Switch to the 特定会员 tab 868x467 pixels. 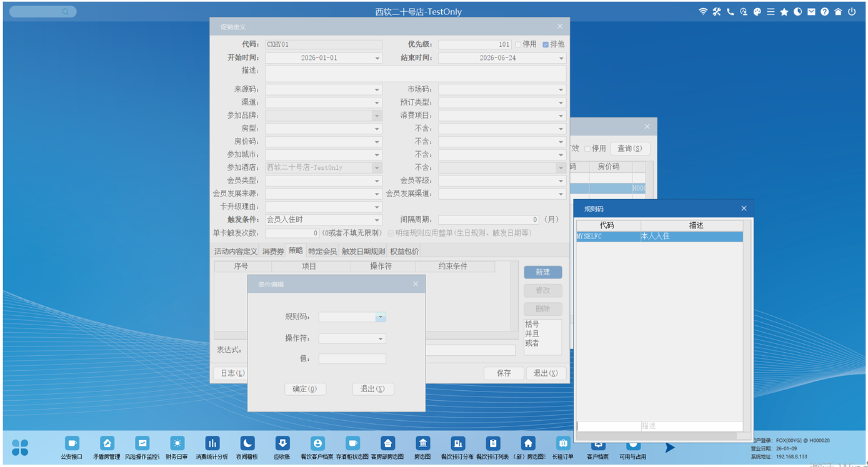[x=322, y=251]
